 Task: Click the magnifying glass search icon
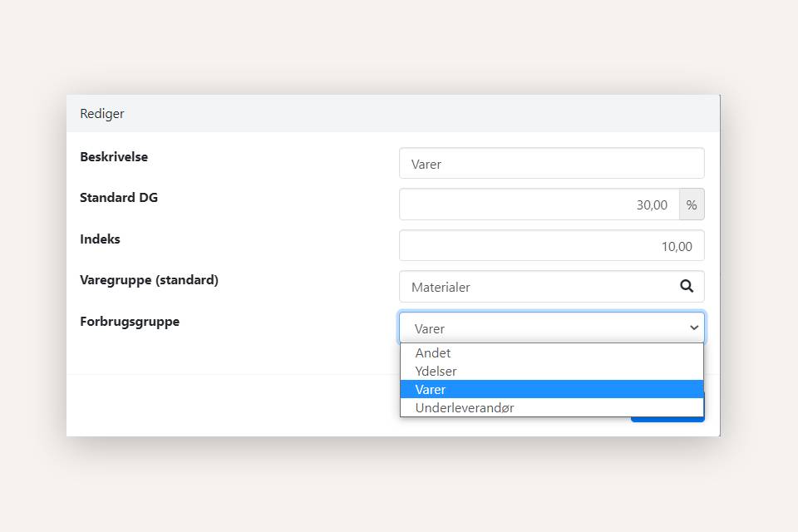click(687, 286)
